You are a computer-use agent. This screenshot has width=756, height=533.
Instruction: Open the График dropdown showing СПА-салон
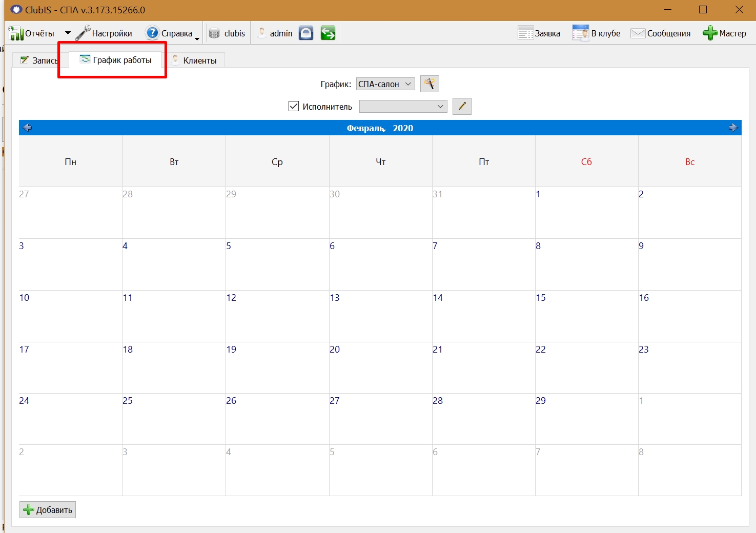[x=385, y=84]
